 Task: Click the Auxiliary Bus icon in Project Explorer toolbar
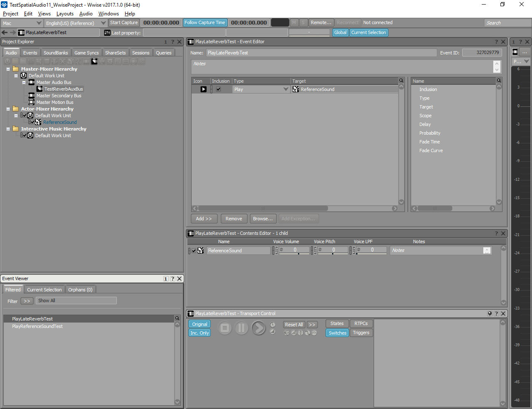94,61
